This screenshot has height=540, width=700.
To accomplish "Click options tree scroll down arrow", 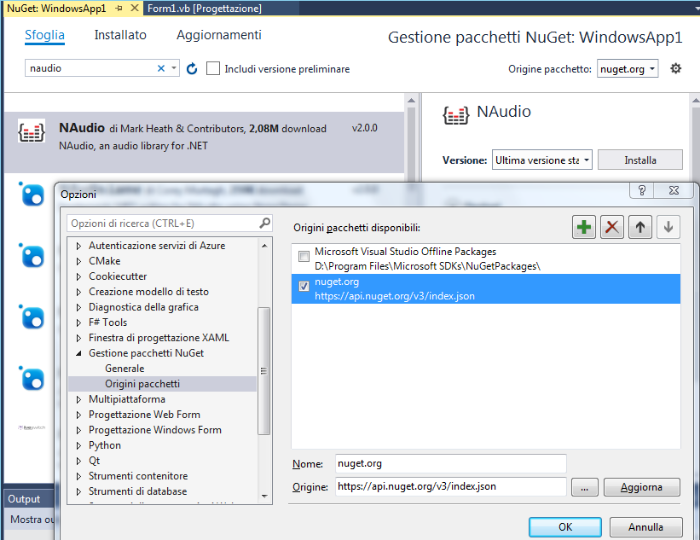I will pos(264,496).
